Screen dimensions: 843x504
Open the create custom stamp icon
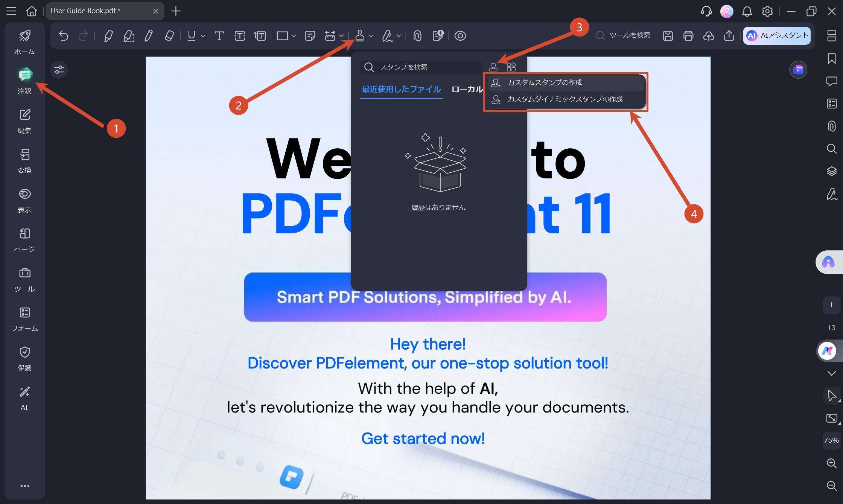[493, 67]
